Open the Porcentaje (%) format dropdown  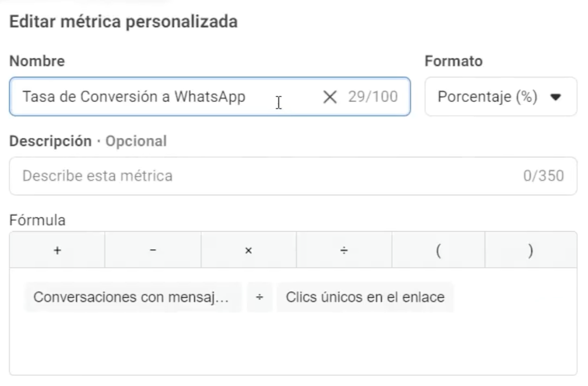tap(500, 96)
